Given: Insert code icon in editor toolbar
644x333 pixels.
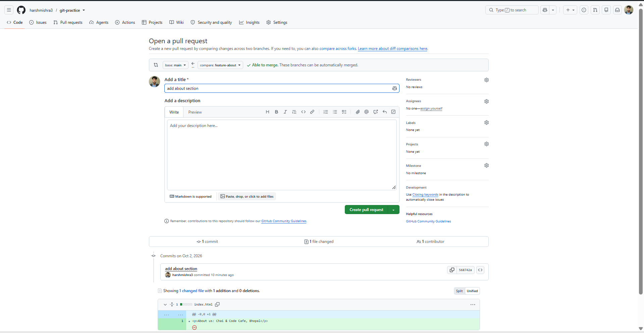Looking at the screenshot, I should tap(303, 112).
